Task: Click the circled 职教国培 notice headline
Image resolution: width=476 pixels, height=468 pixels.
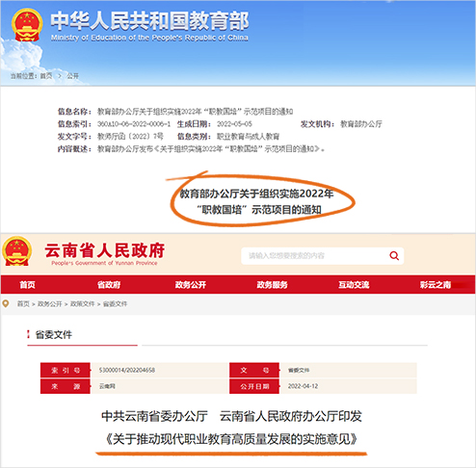Action: click(x=257, y=201)
